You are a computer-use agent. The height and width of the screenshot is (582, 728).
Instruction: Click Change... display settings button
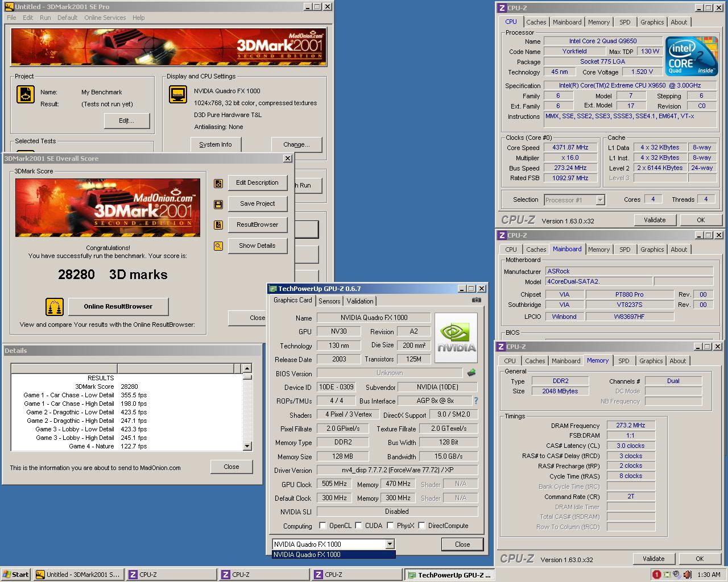pos(296,145)
